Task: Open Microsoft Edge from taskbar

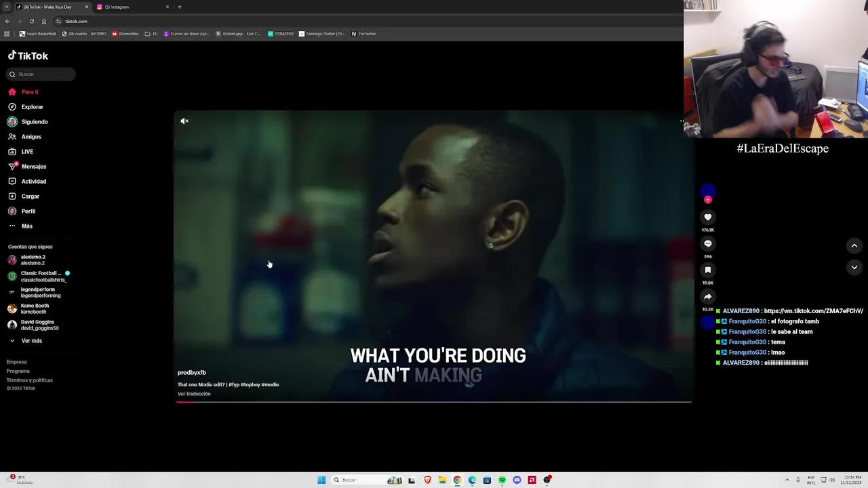Action: pyautogui.click(x=472, y=480)
